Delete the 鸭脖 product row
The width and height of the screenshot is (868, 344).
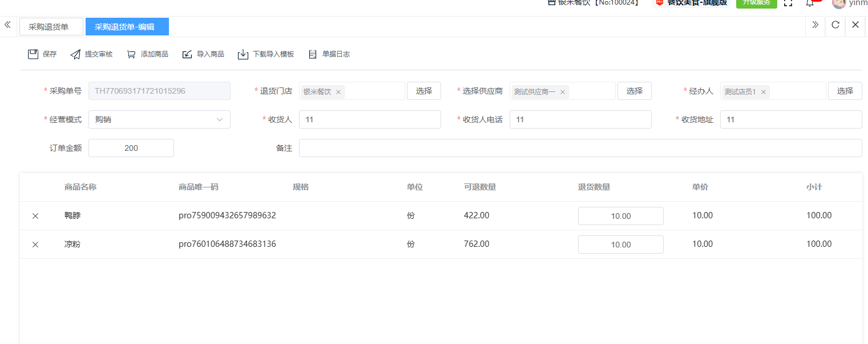point(35,216)
